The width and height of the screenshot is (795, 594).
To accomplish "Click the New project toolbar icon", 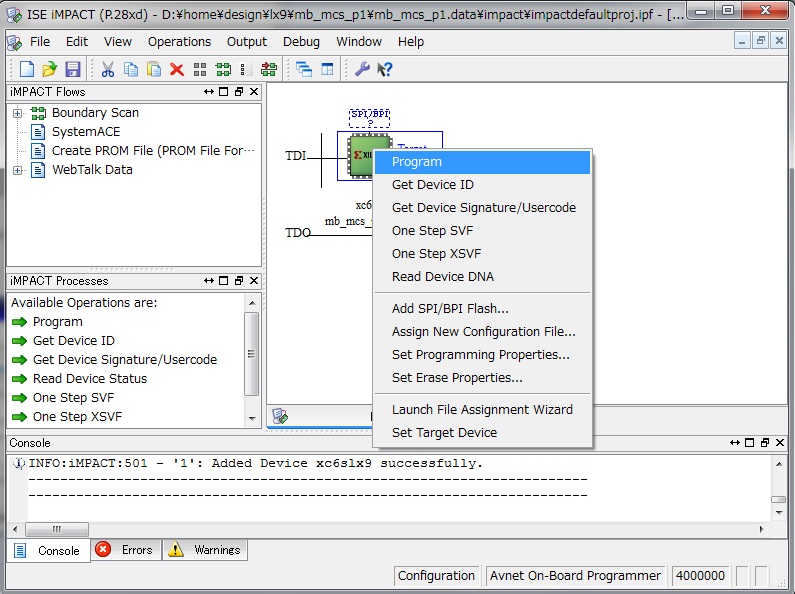I will coord(26,69).
